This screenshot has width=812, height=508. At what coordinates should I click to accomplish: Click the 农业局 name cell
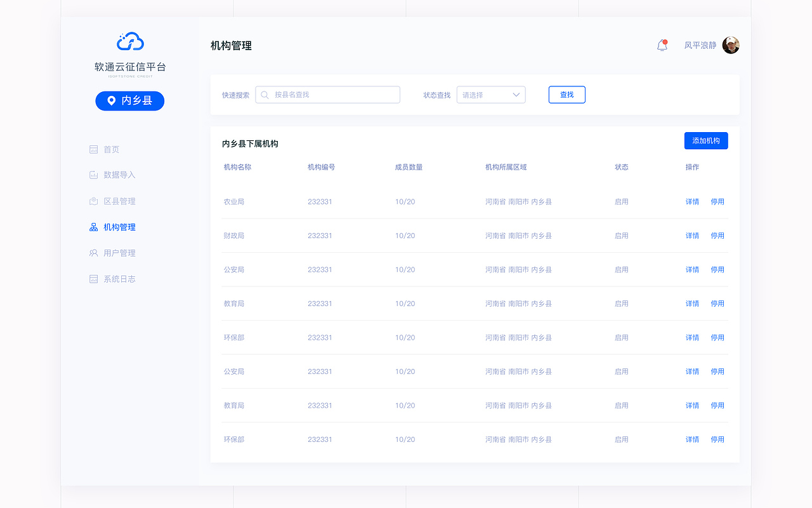[234, 201]
